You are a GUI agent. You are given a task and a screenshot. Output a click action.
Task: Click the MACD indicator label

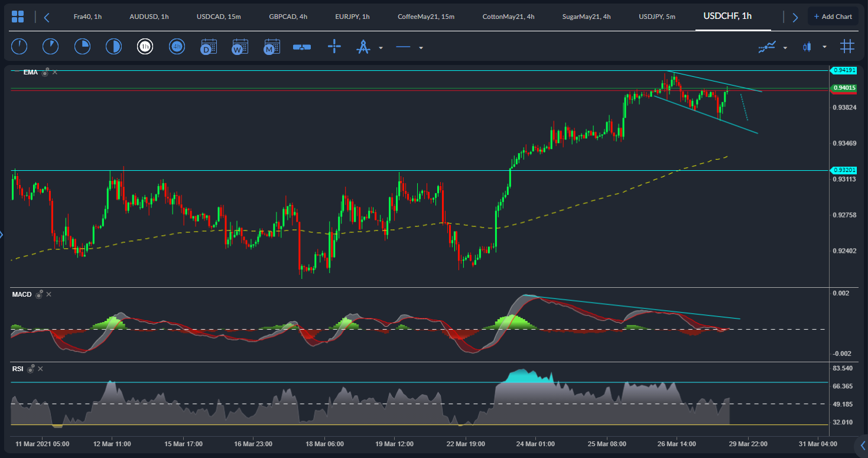point(22,294)
